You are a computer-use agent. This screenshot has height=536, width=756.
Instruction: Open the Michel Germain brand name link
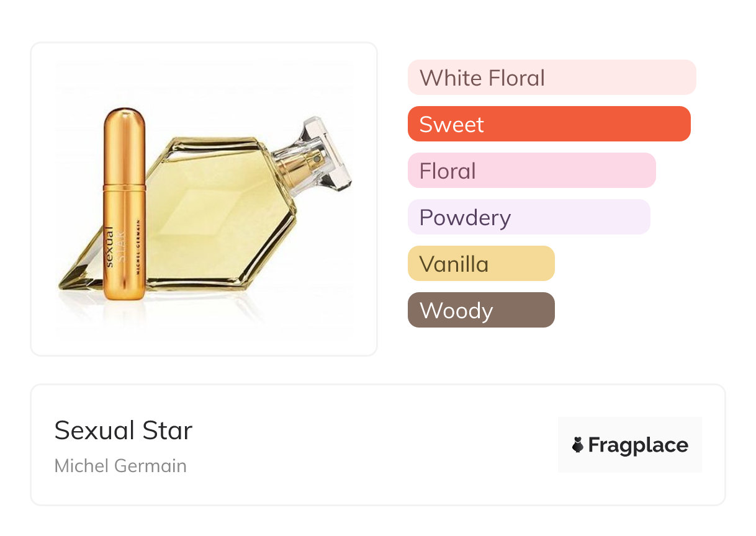click(120, 466)
